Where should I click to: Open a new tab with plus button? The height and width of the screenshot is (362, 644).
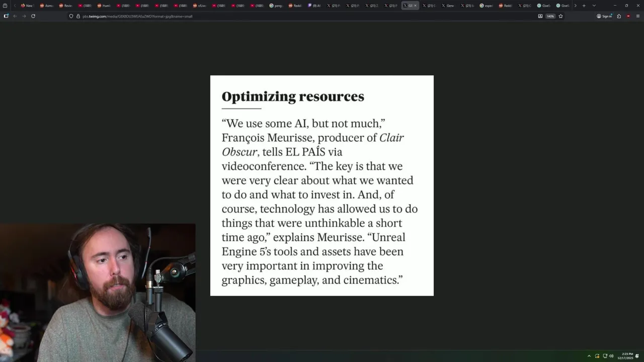(584, 6)
